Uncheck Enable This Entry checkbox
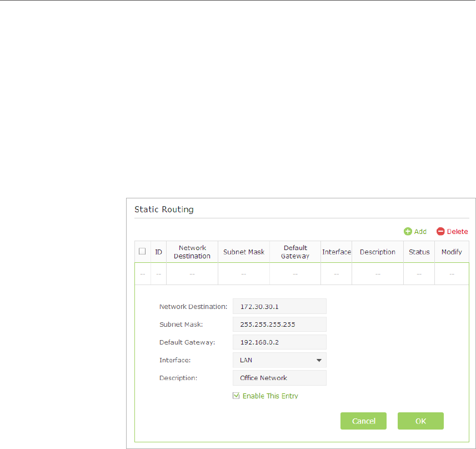This screenshot has height=449, width=476. tap(236, 396)
